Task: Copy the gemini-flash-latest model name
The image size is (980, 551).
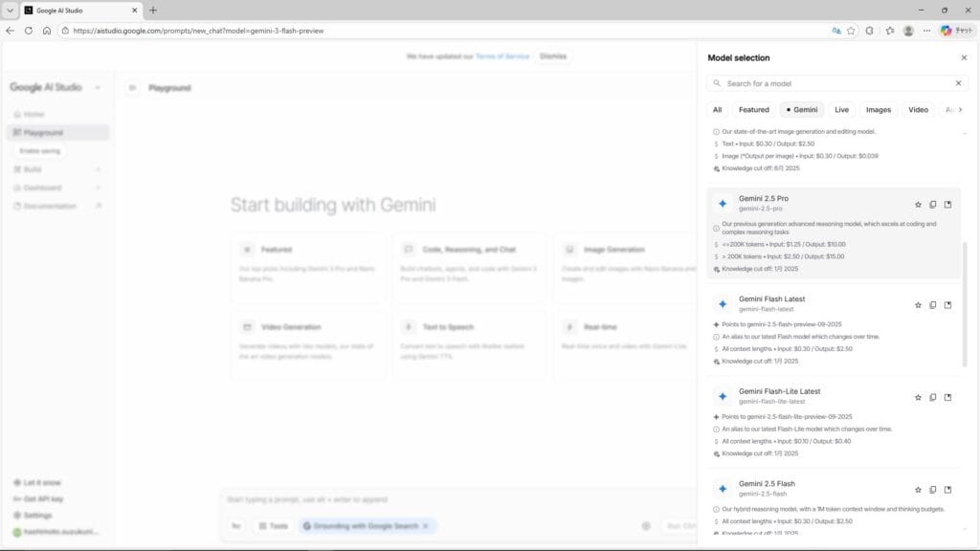Action: click(x=933, y=305)
